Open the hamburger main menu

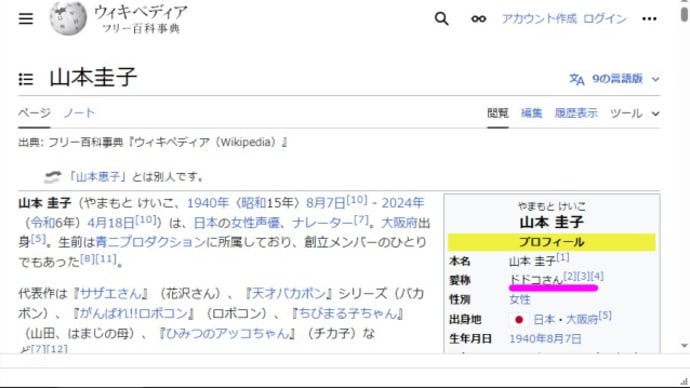[x=26, y=18]
